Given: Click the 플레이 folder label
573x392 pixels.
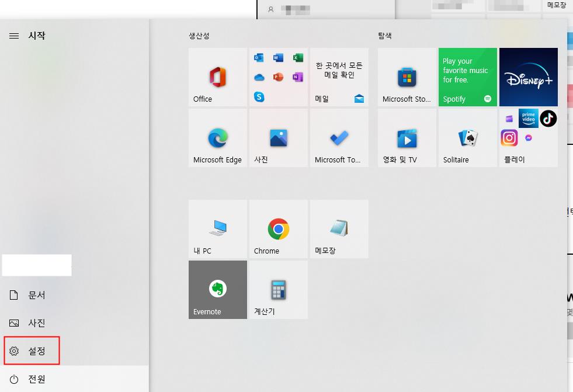Looking at the screenshot, I should click(x=515, y=159).
